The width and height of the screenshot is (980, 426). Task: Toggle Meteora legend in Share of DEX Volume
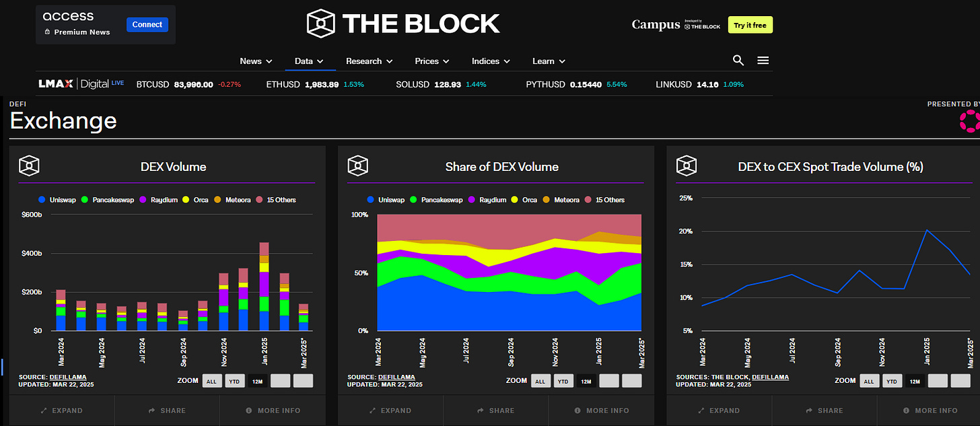(561, 200)
